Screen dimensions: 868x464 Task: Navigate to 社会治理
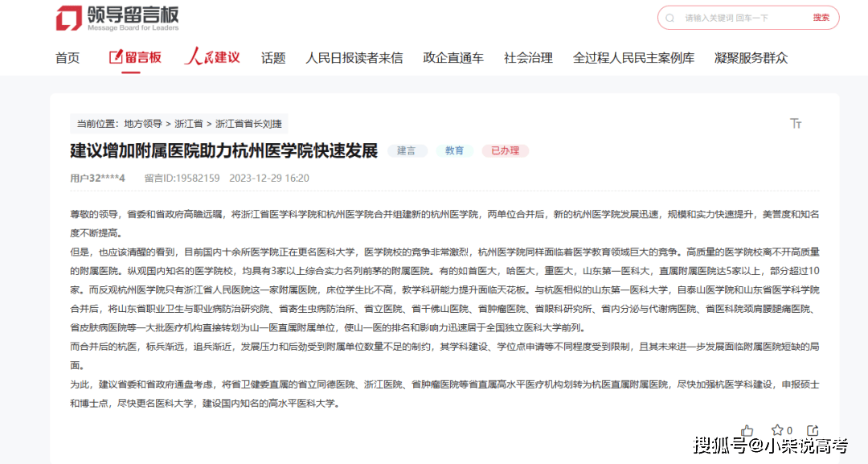pos(528,58)
